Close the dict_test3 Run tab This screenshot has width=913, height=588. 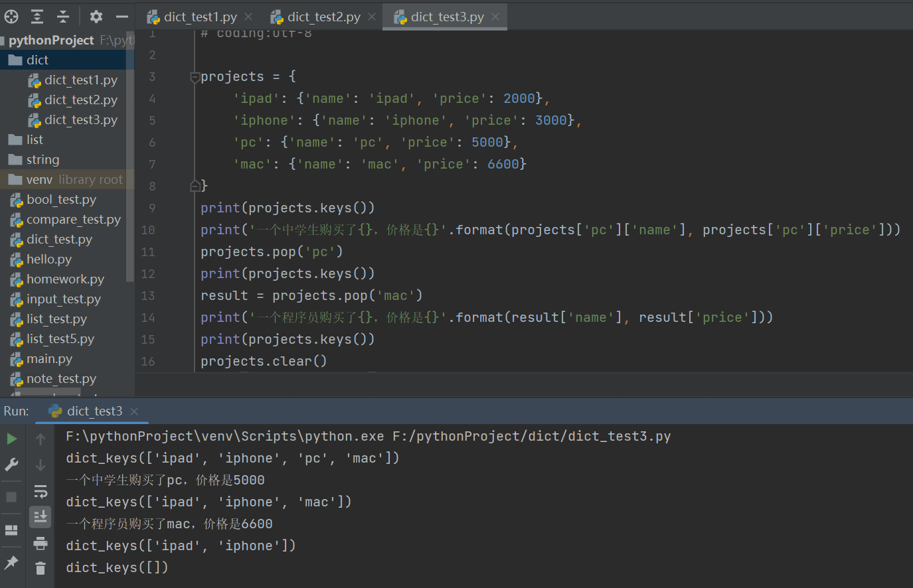point(134,411)
